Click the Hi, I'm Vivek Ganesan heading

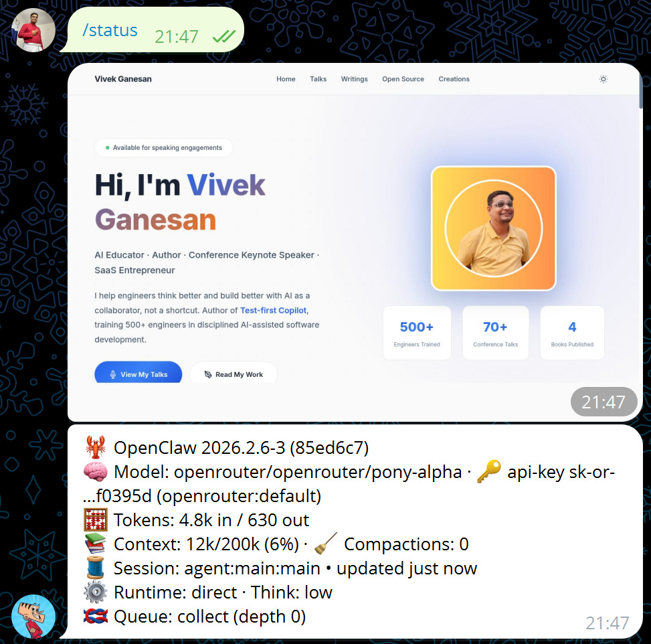coord(180,202)
